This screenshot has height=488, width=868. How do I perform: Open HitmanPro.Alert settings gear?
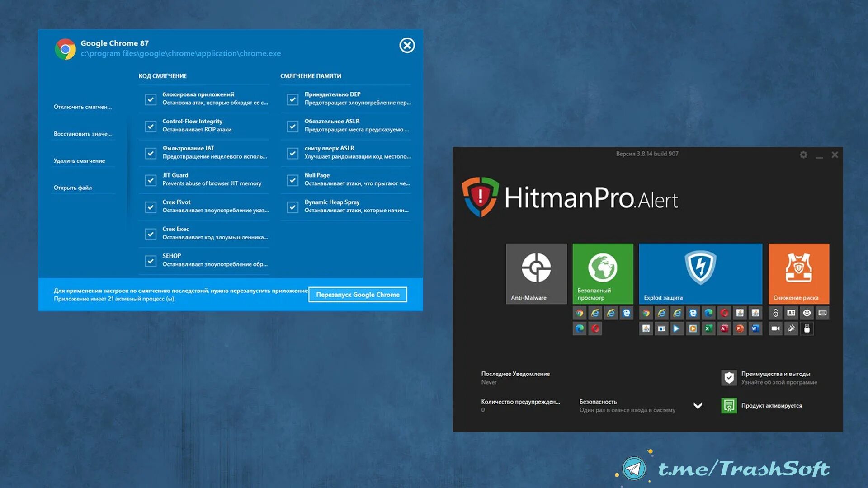[803, 155]
